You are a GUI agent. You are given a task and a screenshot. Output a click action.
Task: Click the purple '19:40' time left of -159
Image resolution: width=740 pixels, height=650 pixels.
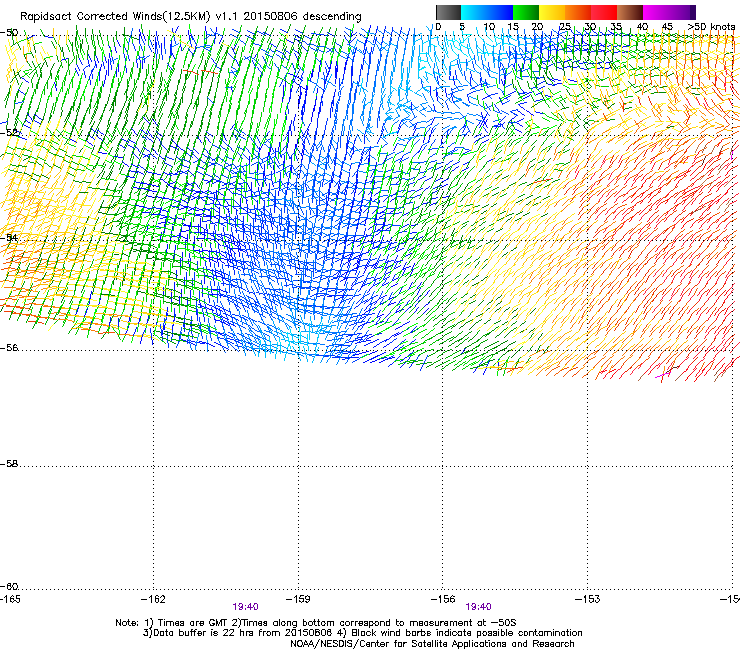pyautogui.click(x=245, y=607)
